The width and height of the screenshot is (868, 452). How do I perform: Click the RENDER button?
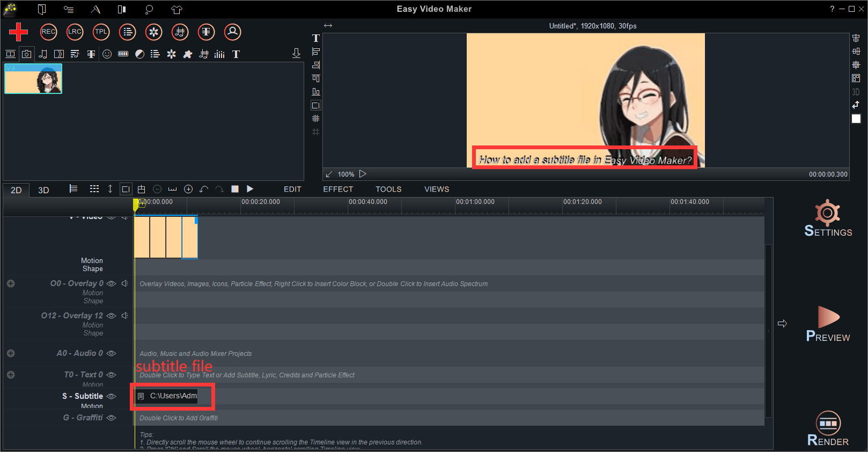coord(828,428)
